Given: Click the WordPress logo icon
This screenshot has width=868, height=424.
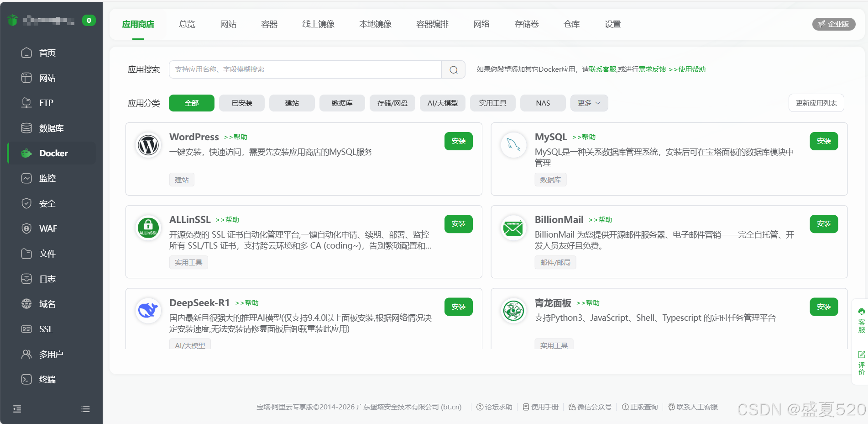Looking at the screenshot, I should click(148, 145).
